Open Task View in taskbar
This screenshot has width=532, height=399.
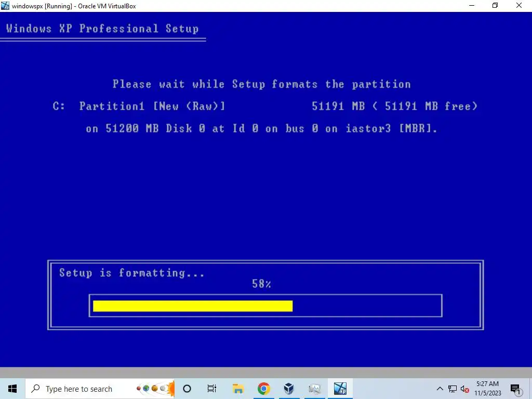point(212,389)
